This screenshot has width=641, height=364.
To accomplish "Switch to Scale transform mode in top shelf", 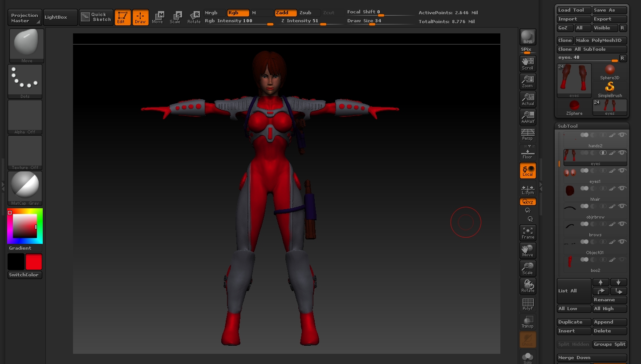I will tap(175, 17).
